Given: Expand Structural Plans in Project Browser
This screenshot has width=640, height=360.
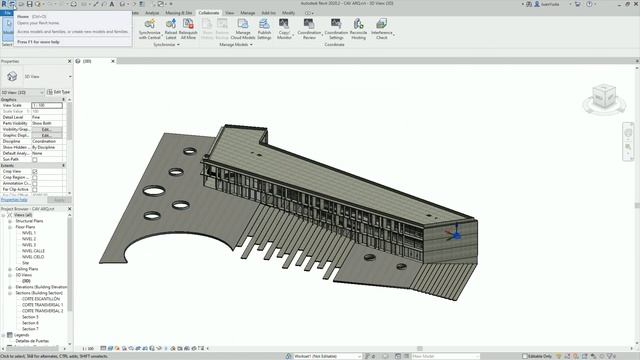Looking at the screenshot, I should point(10,221).
